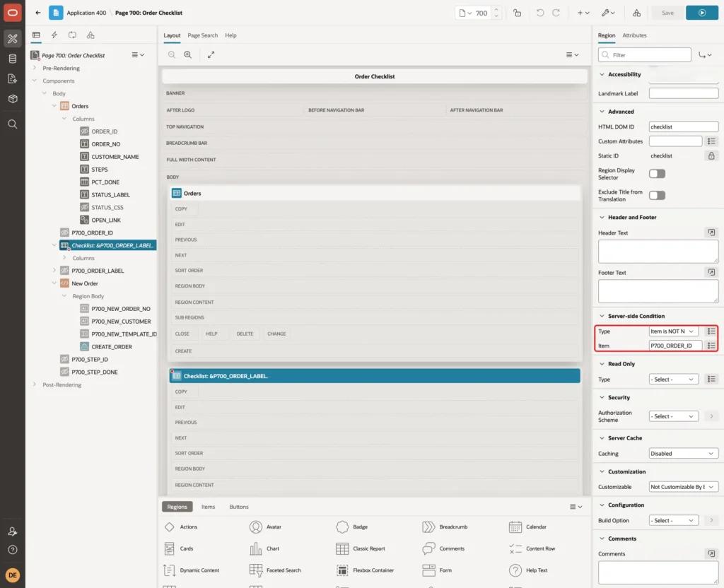The height and width of the screenshot is (588, 724).
Task: Open the Buttons gallery tab
Action: coord(239,507)
